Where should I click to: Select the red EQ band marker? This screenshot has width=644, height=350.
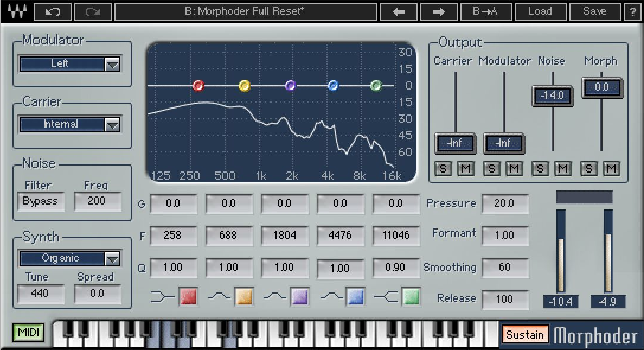(x=198, y=85)
